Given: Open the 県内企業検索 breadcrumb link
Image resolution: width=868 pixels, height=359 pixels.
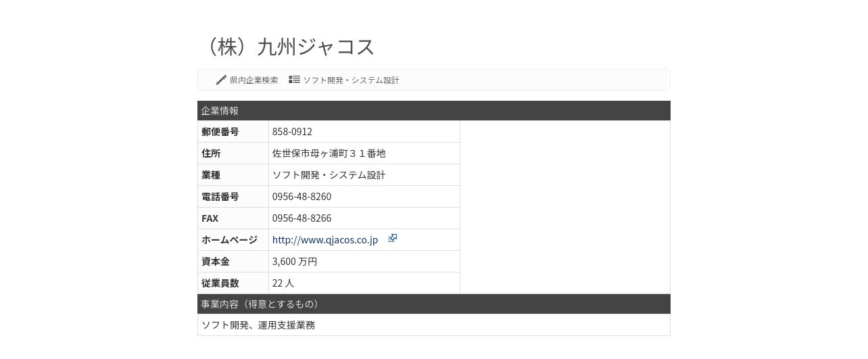Looking at the screenshot, I should [254, 80].
